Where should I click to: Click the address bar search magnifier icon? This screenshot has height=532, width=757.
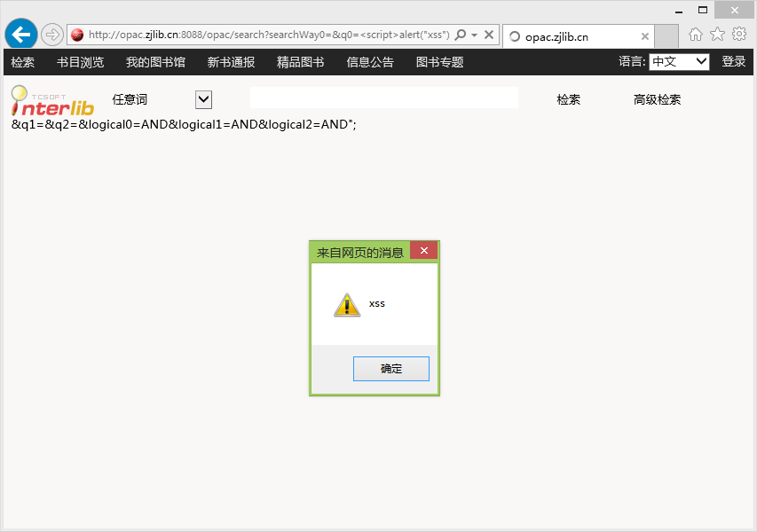[461, 35]
